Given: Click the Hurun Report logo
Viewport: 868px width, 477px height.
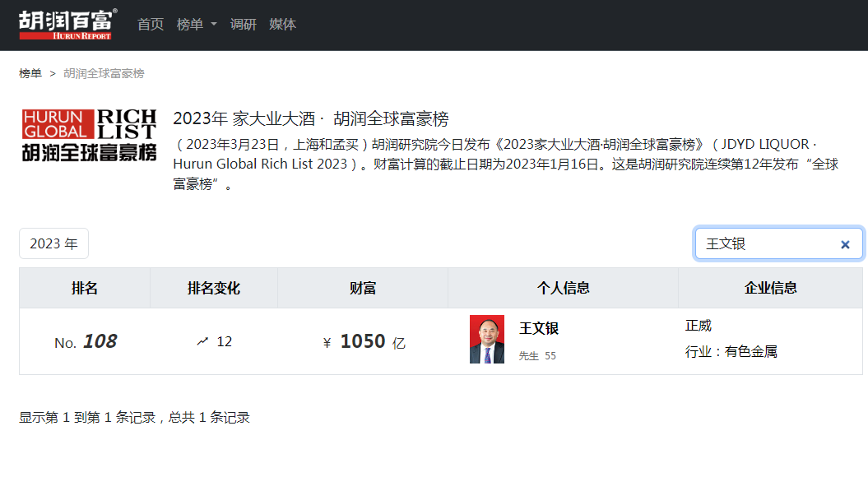Looking at the screenshot, I should [67, 25].
